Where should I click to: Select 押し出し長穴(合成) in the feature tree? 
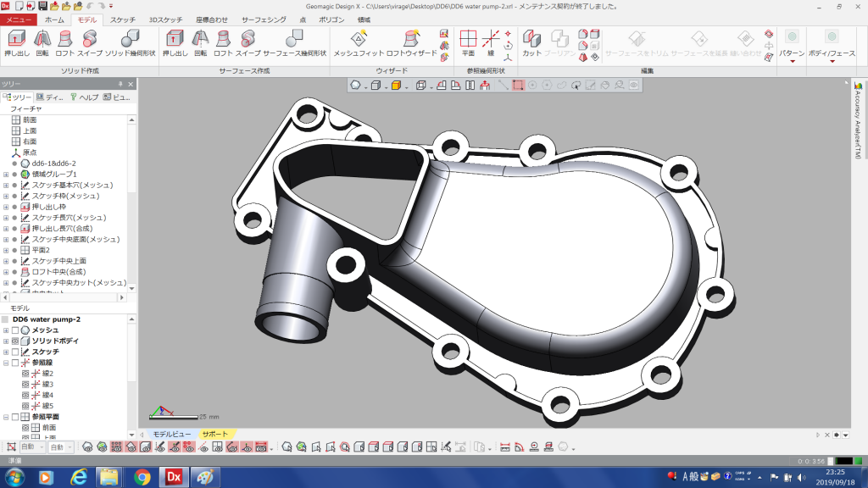coord(62,229)
